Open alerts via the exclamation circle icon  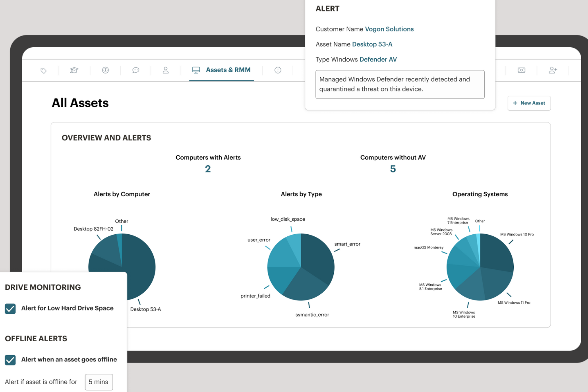pyautogui.click(x=277, y=70)
